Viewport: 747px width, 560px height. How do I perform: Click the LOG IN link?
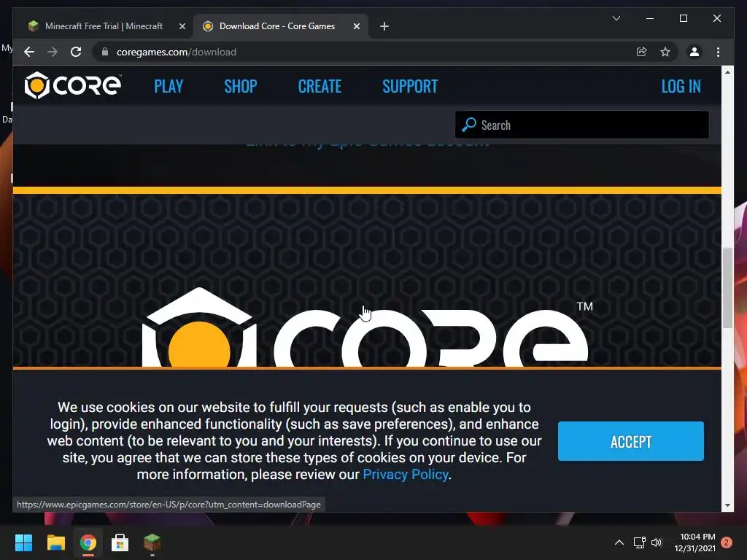click(681, 86)
